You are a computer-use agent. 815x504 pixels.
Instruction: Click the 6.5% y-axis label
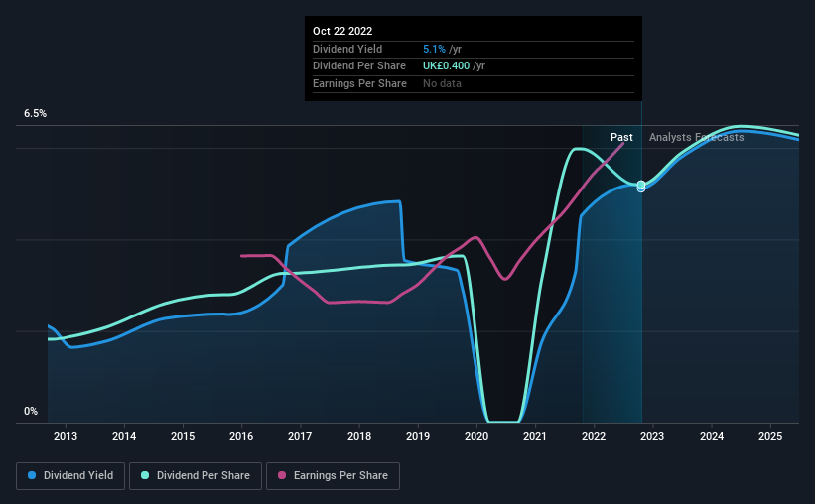(x=36, y=113)
